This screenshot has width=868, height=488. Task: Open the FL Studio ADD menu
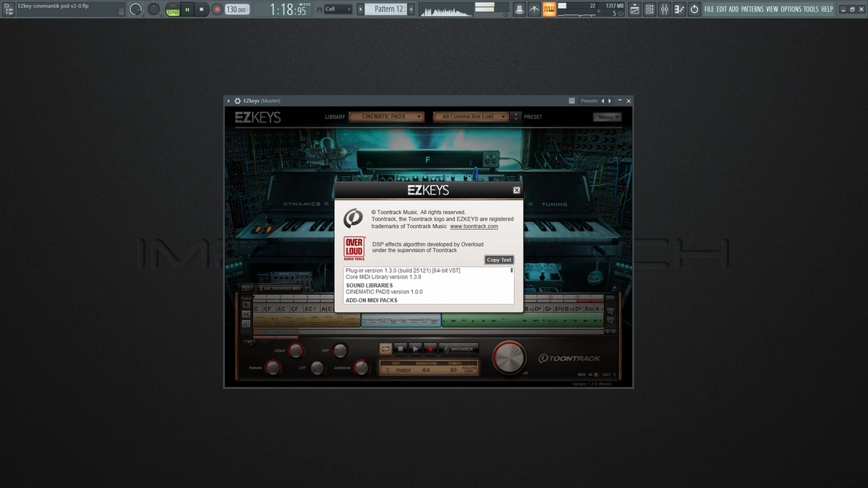733,9
